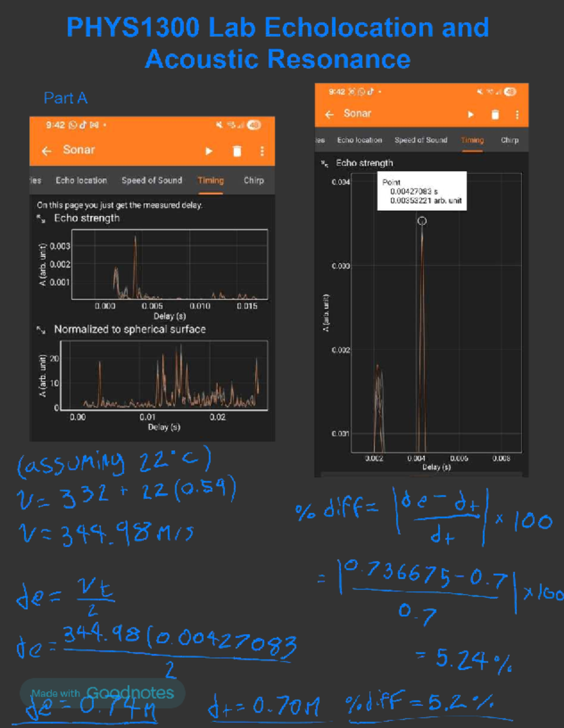
Task: Tap the back arrow in the left Sonar screenshot
Action: tap(47, 151)
